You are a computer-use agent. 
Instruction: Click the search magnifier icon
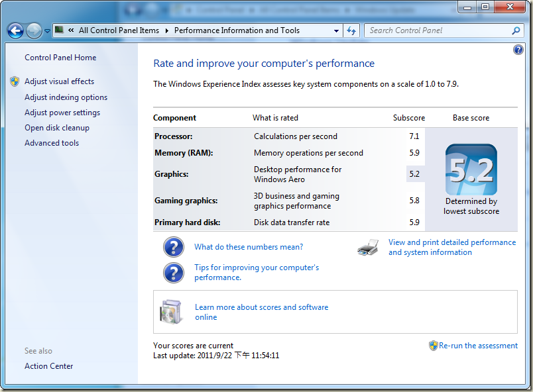(516, 30)
